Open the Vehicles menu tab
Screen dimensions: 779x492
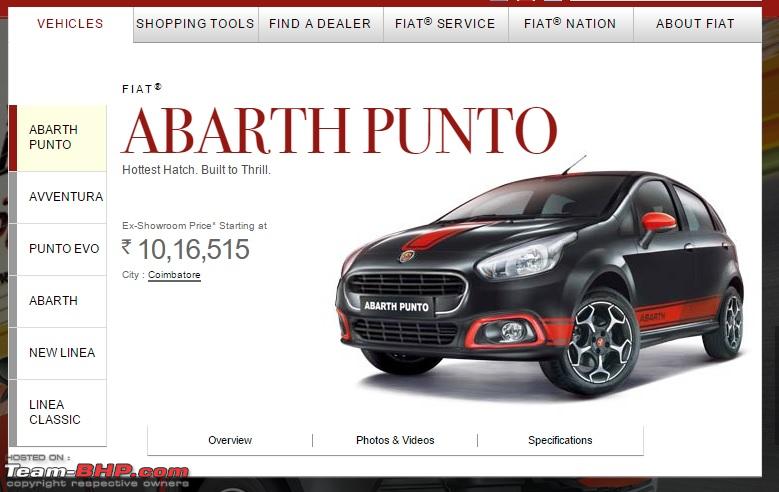pyautogui.click(x=70, y=23)
